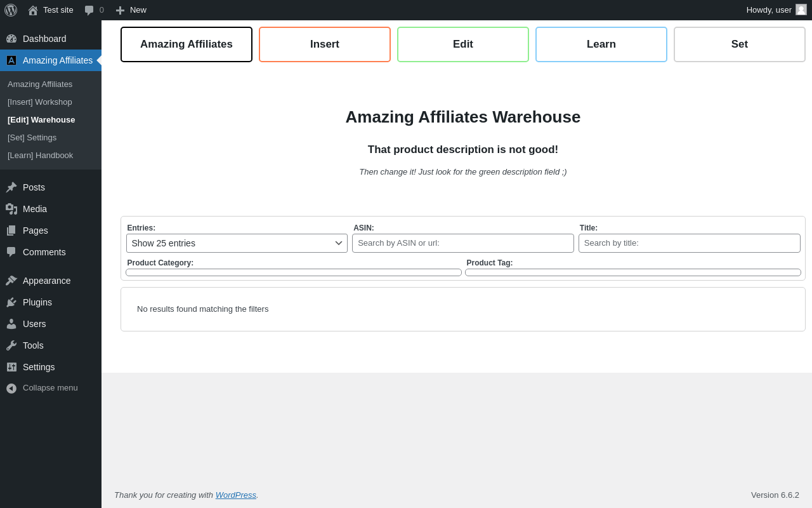Follow the WordPress footer link
812x508 pixels.
(x=236, y=495)
